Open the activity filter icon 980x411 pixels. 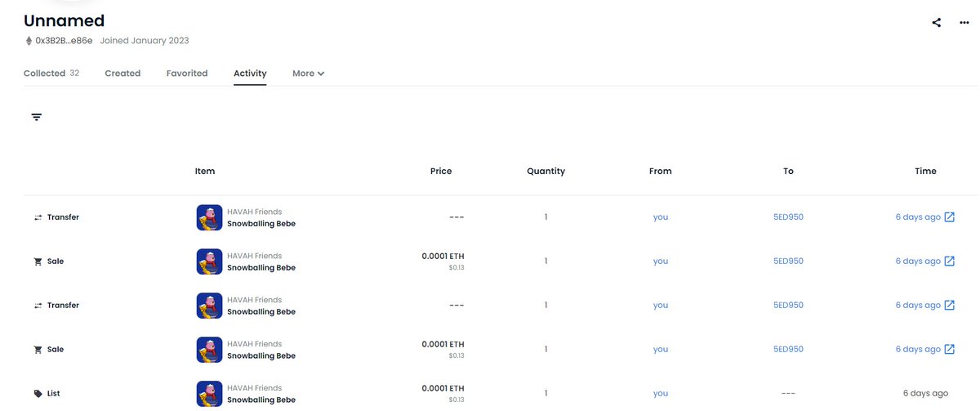[x=37, y=118]
